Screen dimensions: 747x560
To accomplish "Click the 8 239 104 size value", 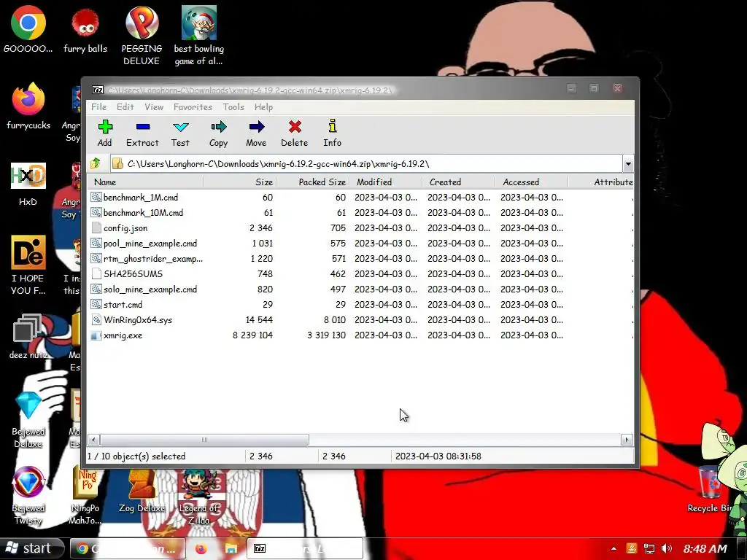I will point(252,335).
